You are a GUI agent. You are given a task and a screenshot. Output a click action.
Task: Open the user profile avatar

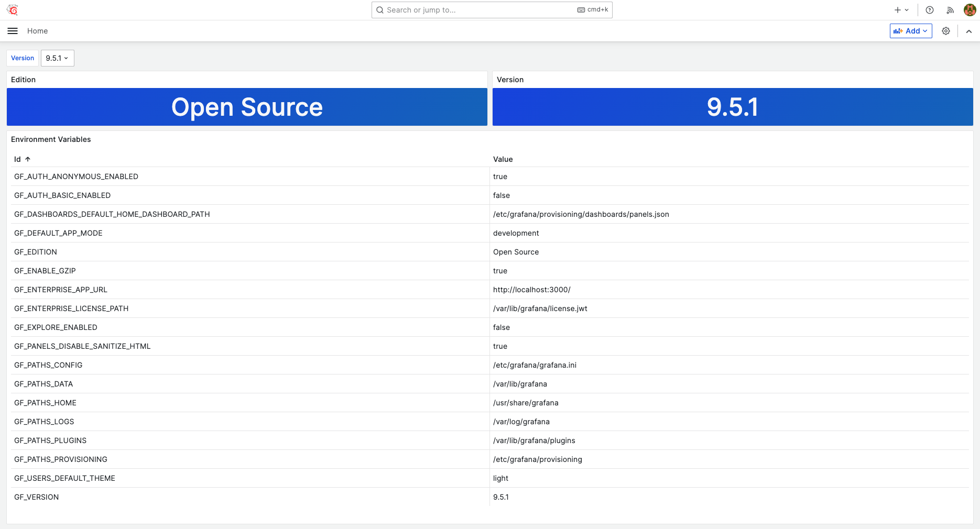[x=970, y=10]
